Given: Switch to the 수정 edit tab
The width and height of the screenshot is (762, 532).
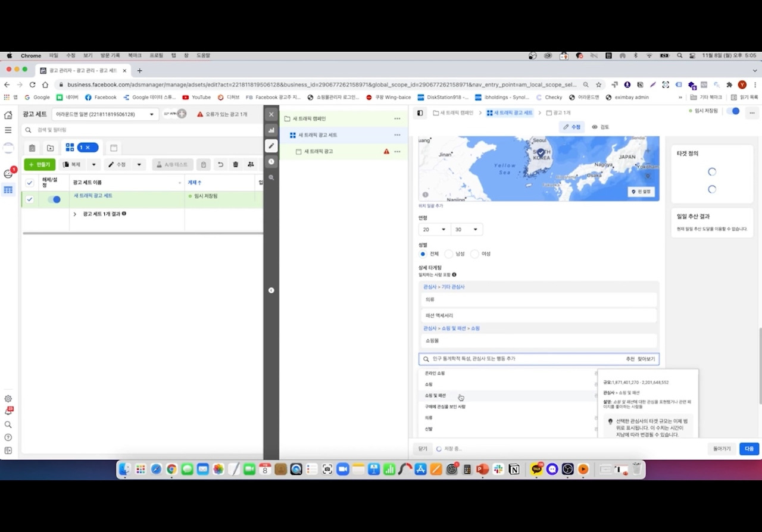Looking at the screenshot, I should click(571, 127).
